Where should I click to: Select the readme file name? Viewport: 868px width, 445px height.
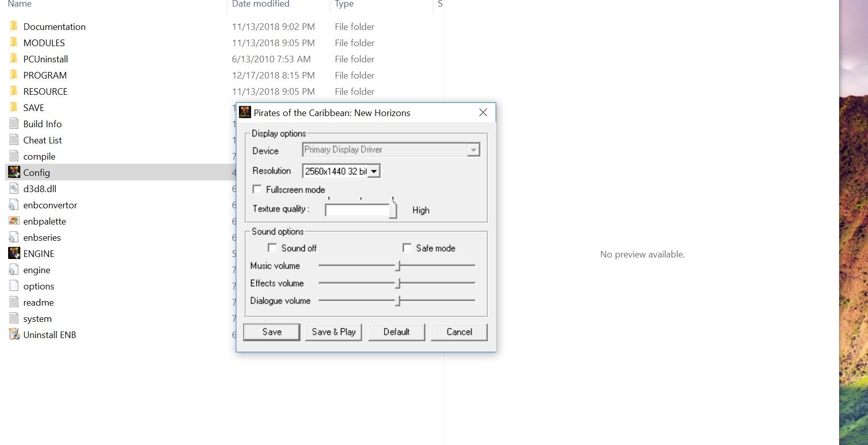coord(39,302)
